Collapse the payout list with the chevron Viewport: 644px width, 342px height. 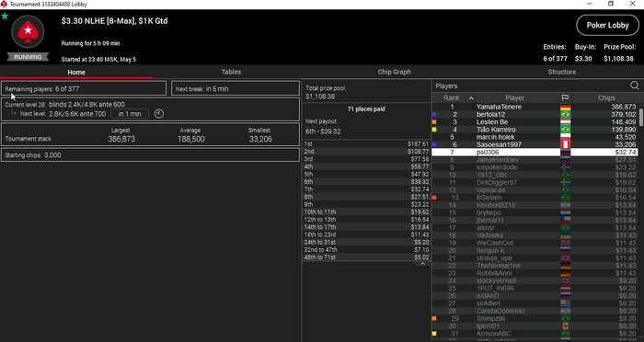click(x=422, y=264)
